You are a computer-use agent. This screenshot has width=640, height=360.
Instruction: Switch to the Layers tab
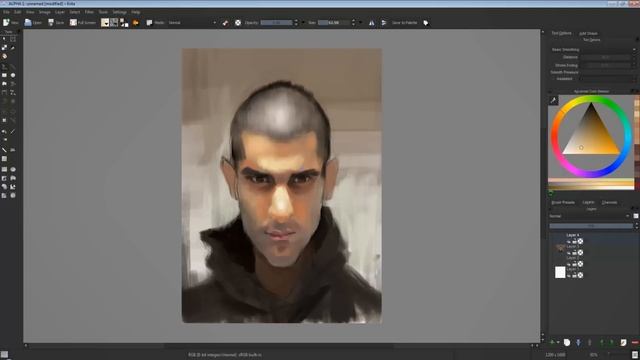coord(588,202)
